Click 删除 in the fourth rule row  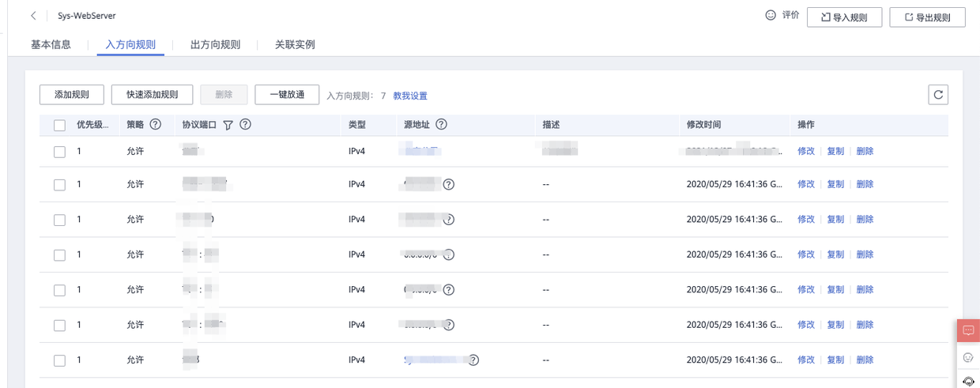coord(865,254)
